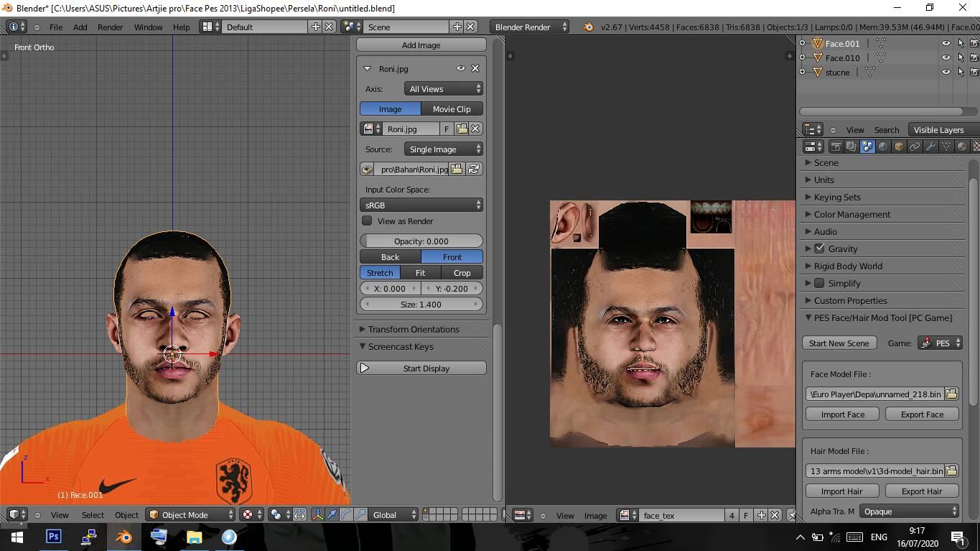980x551 pixels.
Task: Open file browser for Roni.jpg path
Action: click(457, 169)
